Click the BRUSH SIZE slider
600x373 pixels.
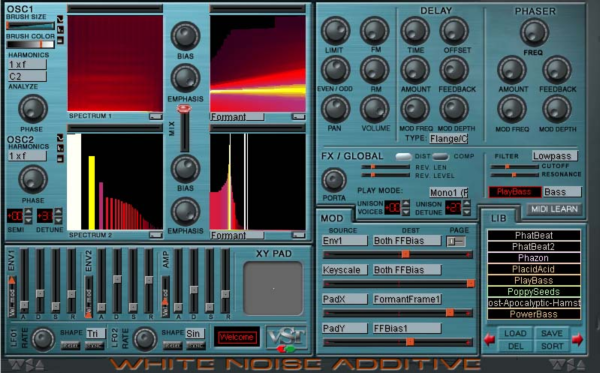coord(30,26)
